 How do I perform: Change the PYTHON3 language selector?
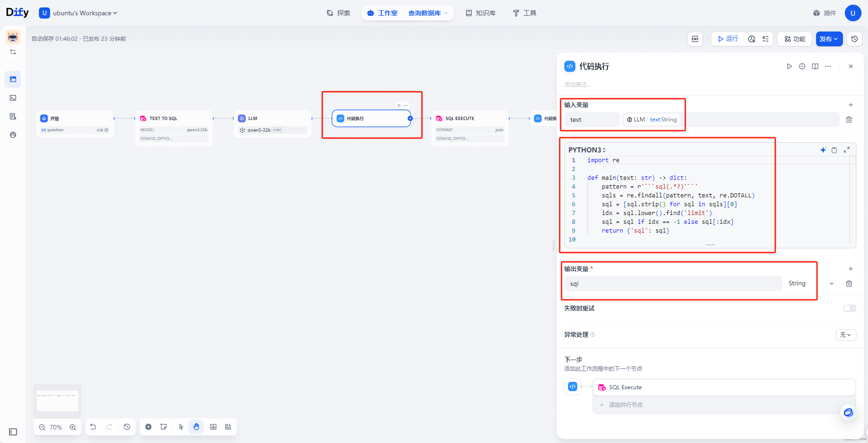pos(587,150)
